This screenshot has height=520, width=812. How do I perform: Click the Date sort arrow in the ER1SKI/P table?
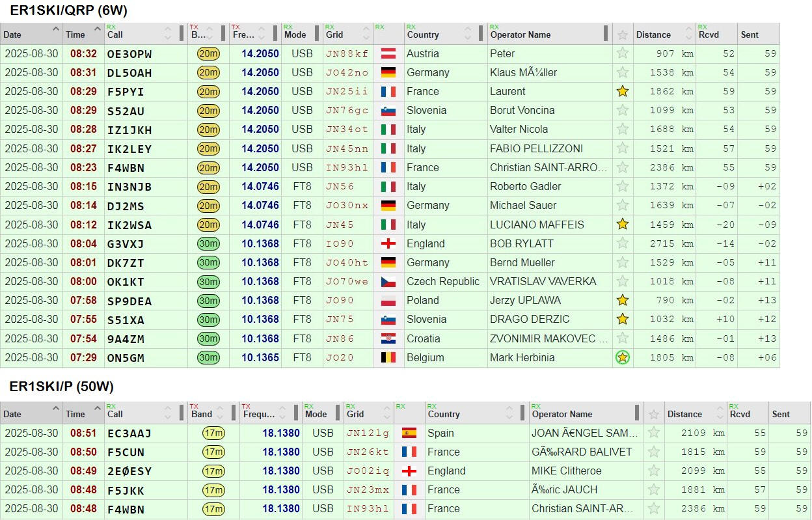(x=55, y=409)
